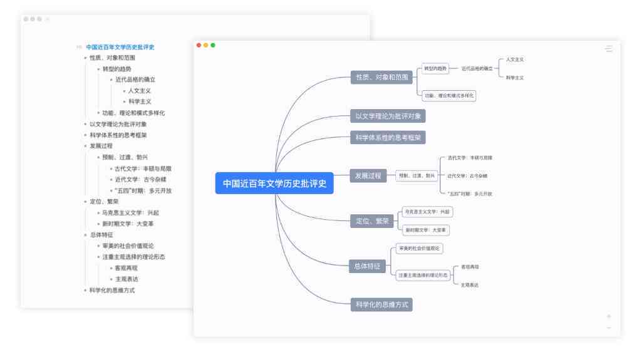Screen dimensions: 644x362
Task: Select mind map node 定位、繁荣
Action: coord(372,221)
